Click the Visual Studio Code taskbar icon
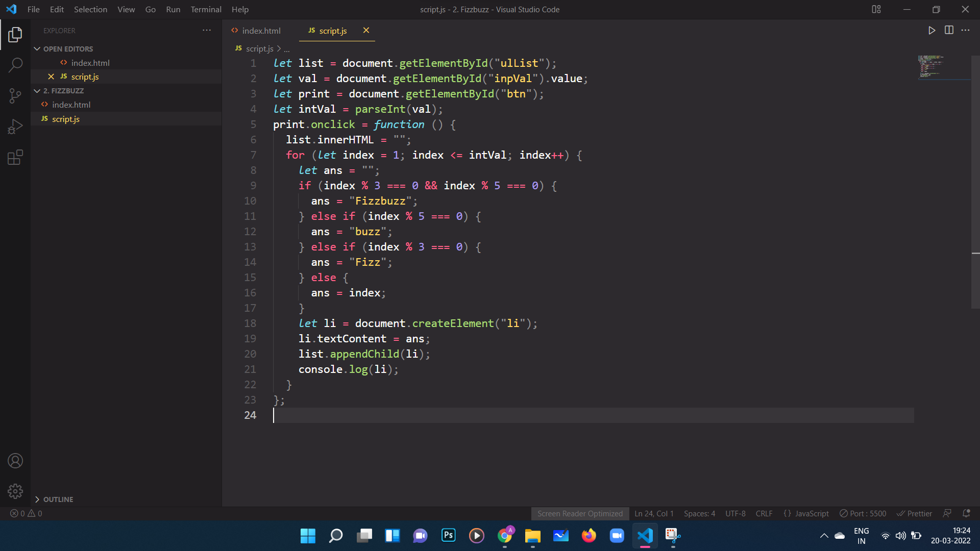 coord(645,536)
